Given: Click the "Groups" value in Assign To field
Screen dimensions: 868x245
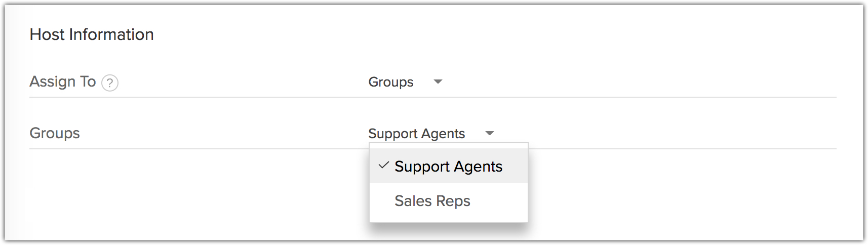Looking at the screenshot, I should (390, 82).
